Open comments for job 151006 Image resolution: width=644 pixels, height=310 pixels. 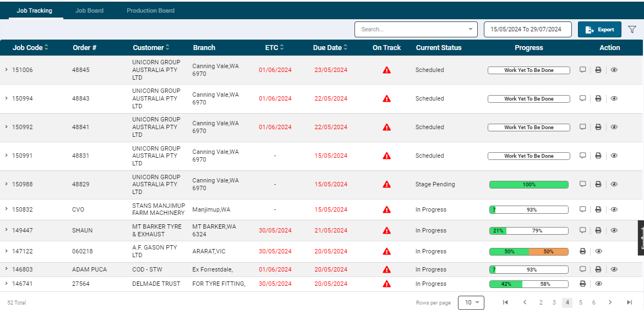(x=582, y=70)
